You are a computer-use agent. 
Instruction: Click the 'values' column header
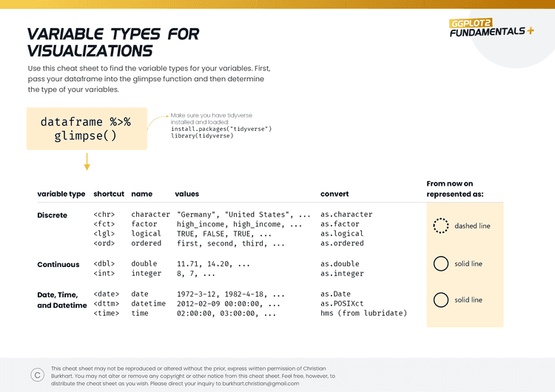(x=186, y=195)
